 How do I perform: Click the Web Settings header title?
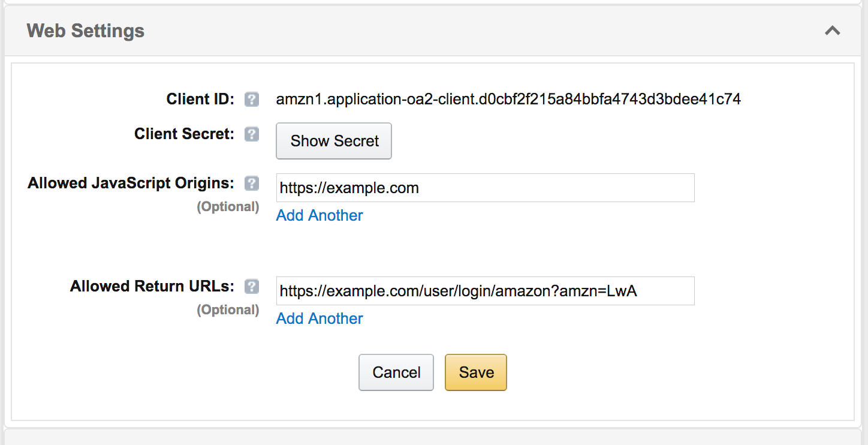(x=86, y=31)
